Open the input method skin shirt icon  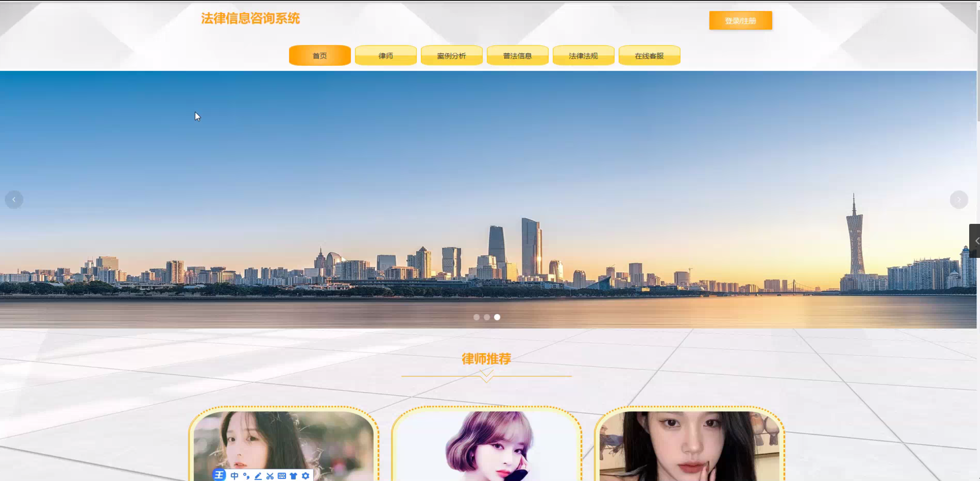(x=294, y=476)
